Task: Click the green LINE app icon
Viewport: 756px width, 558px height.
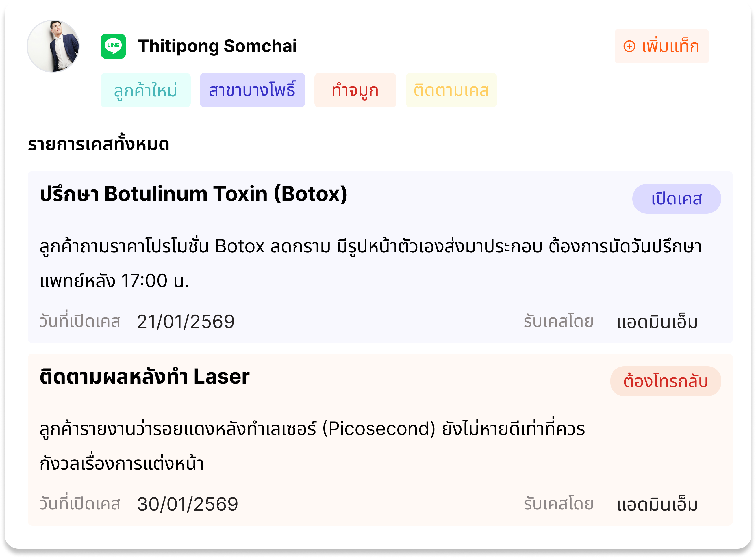Action: (113, 46)
